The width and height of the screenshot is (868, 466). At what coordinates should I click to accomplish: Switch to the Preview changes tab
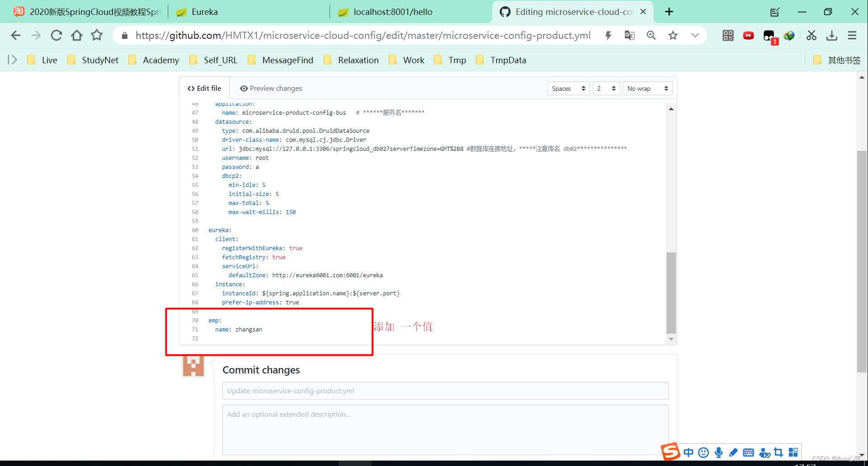pyautogui.click(x=271, y=88)
